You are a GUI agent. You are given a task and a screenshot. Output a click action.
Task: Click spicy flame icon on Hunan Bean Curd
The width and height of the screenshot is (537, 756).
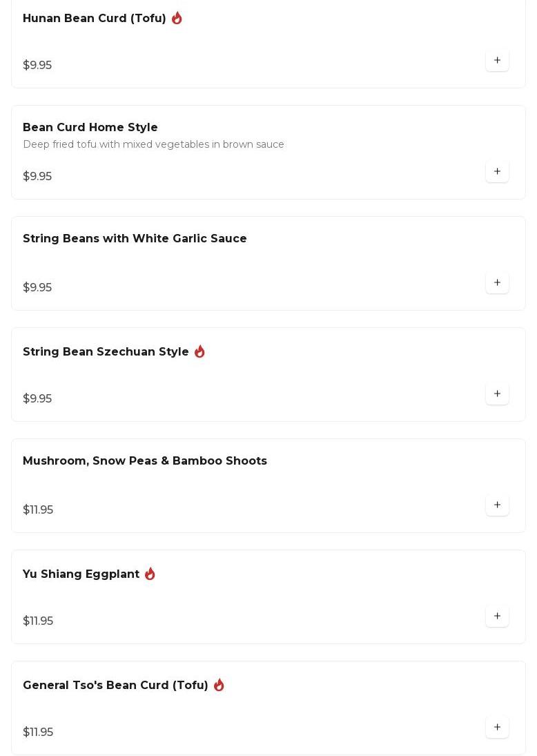[177, 18]
